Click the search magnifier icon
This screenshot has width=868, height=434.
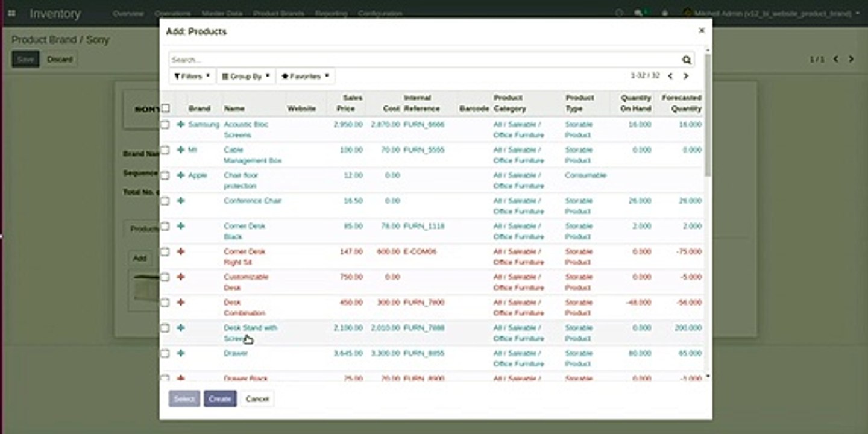point(687,60)
